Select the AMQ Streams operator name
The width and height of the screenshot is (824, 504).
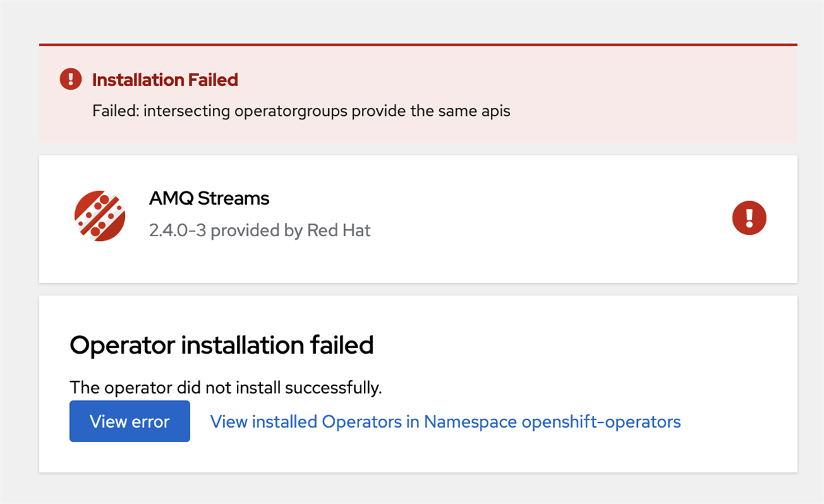click(x=209, y=198)
